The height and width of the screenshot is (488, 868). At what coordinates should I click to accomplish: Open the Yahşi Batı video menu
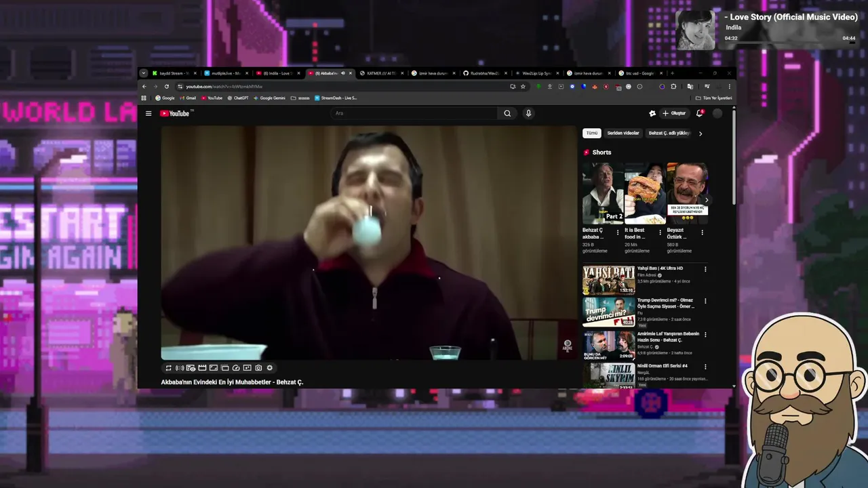click(x=705, y=269)
